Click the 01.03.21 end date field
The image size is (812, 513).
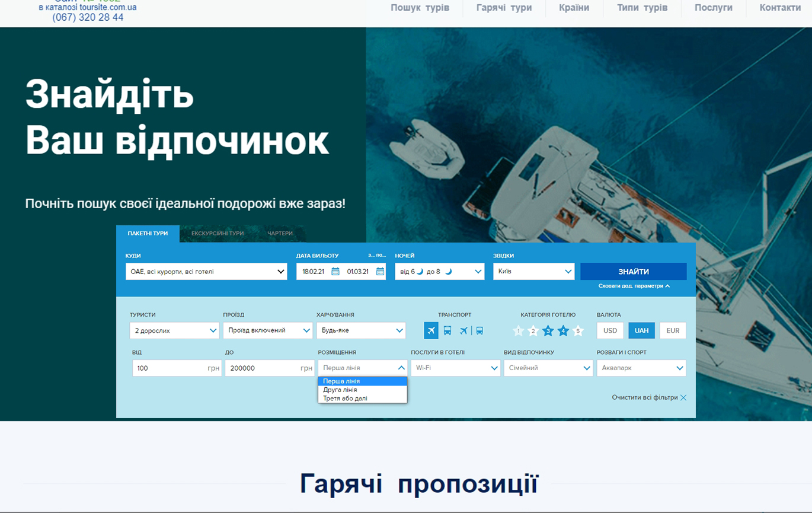tap(358, 272)
